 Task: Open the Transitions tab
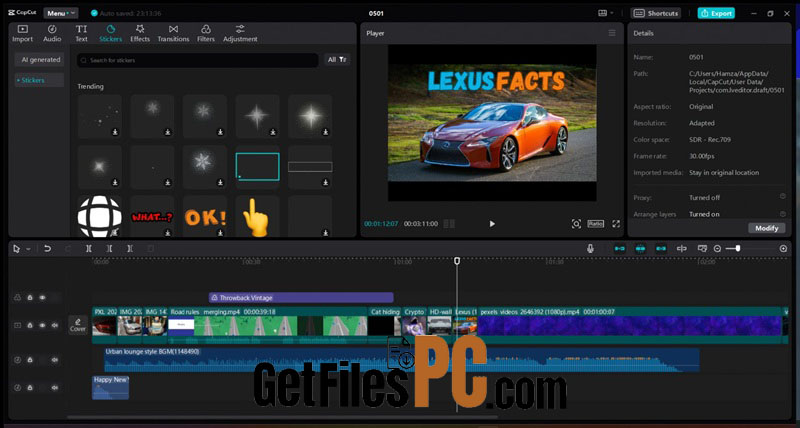(x=173, y=33)
